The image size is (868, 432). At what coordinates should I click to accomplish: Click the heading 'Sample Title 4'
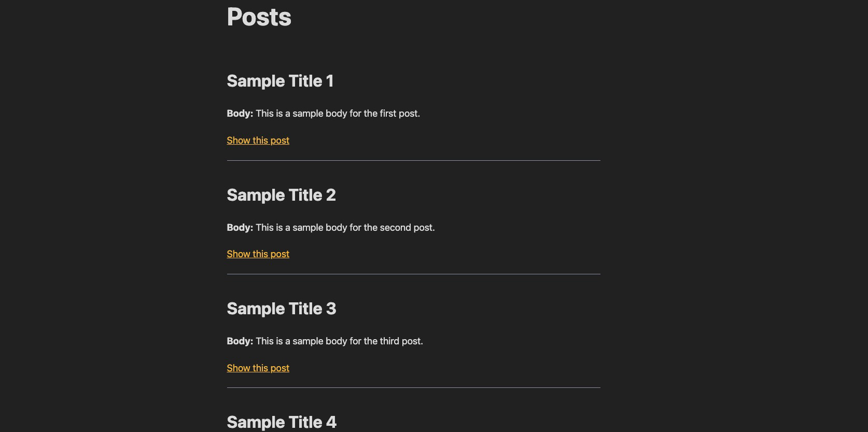[x=282, y=422]
